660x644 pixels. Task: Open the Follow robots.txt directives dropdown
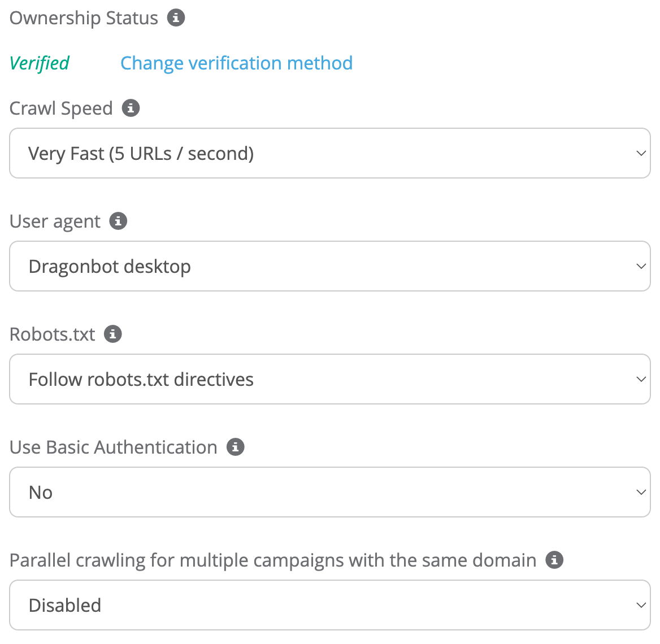click(x=329, y=379)
